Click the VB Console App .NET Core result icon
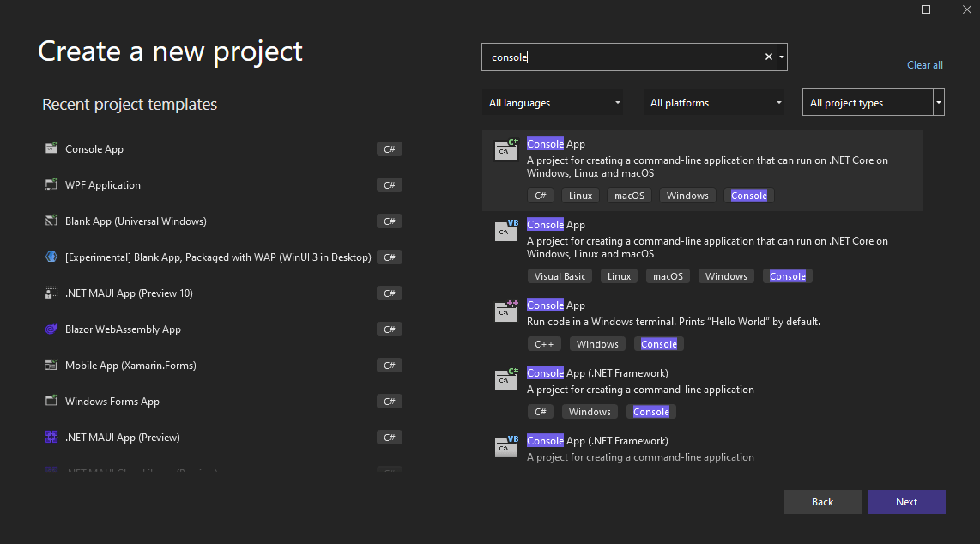The image size is (980, 544). click(x=506, y=231)
